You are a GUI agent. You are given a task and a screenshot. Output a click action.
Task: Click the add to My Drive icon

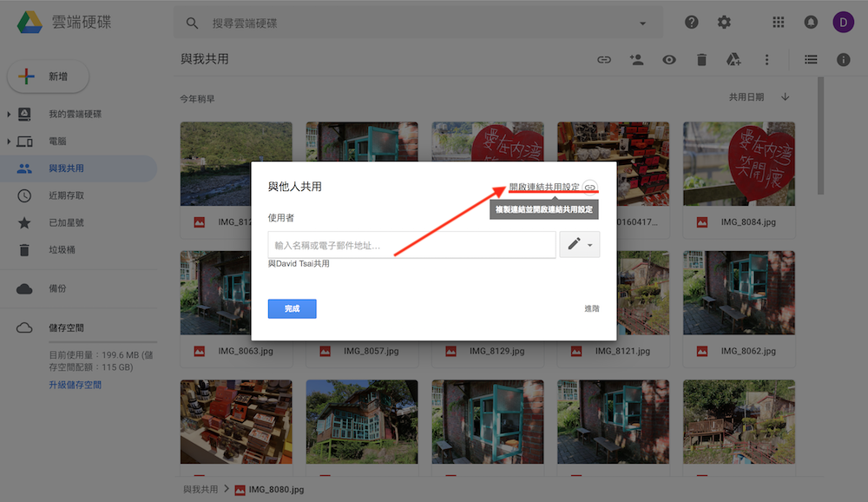click(x=733, y=59)
